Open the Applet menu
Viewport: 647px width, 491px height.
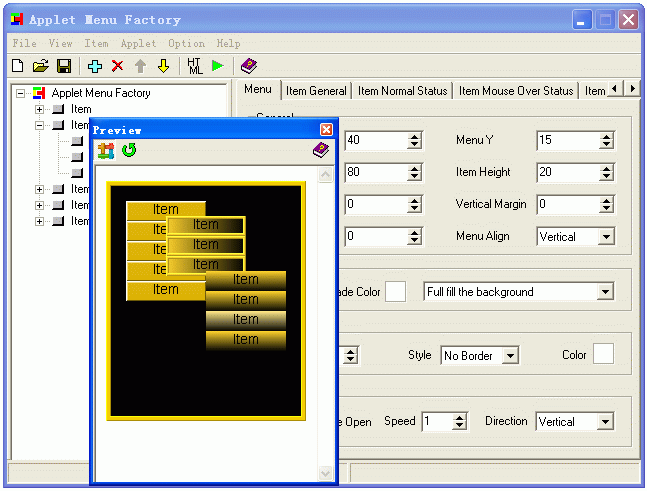click(138, 43)
